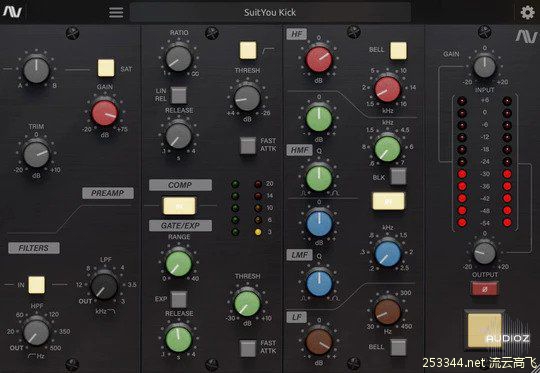This screenshot has width=540, height=373.
Task: Click the compressor RATIO knob
Action: coord(178,58)
